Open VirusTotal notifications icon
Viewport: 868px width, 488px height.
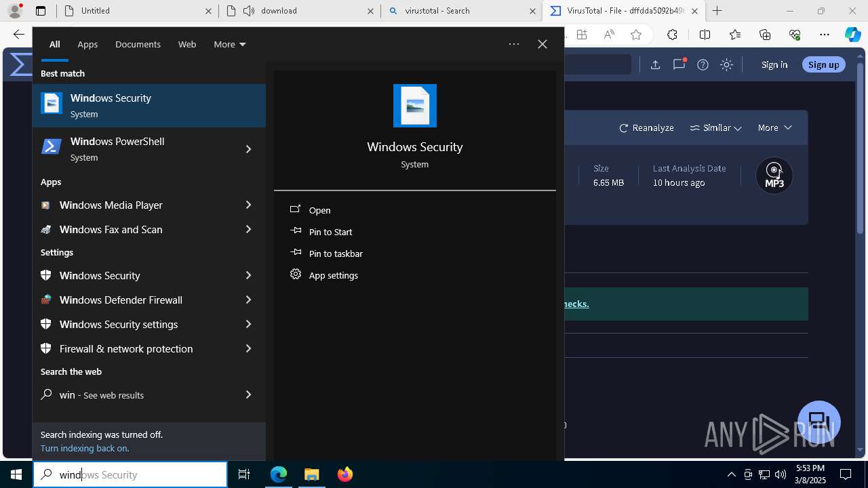(x=679, y=64)
